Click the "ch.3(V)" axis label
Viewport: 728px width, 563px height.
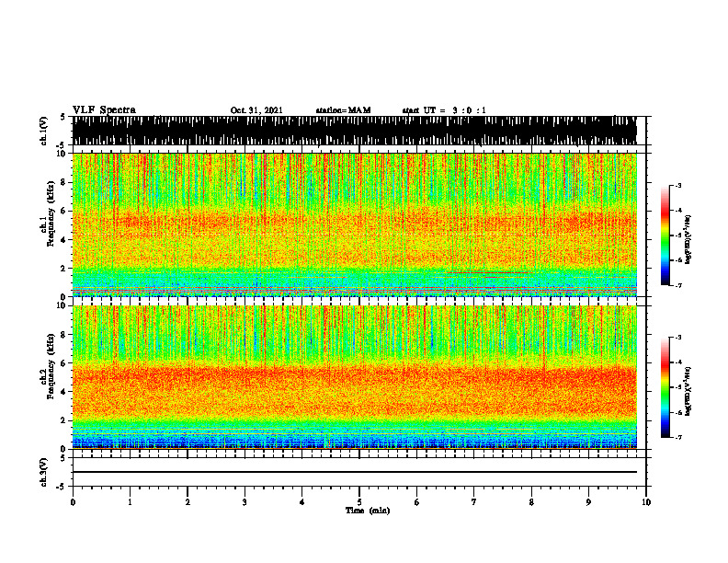(x=43, y=472)
